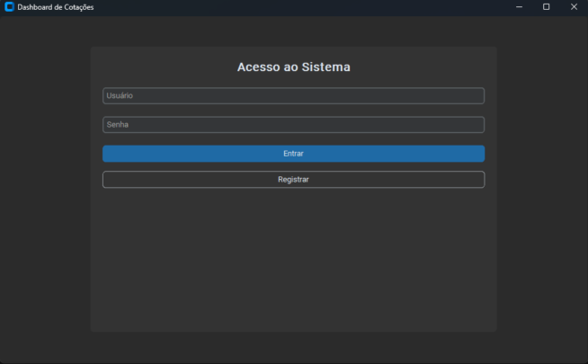Image resolution: width=588 pixels, height=364 pixels.
Task: Open registration with the Registrar button
Action: pyautogui.click(x=293, y=180)
